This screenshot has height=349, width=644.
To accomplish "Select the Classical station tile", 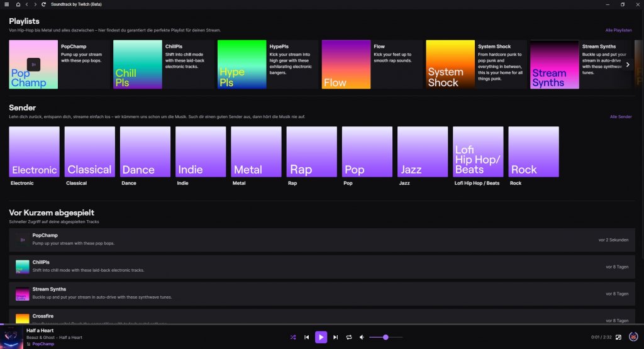I will tap(89, 152).
